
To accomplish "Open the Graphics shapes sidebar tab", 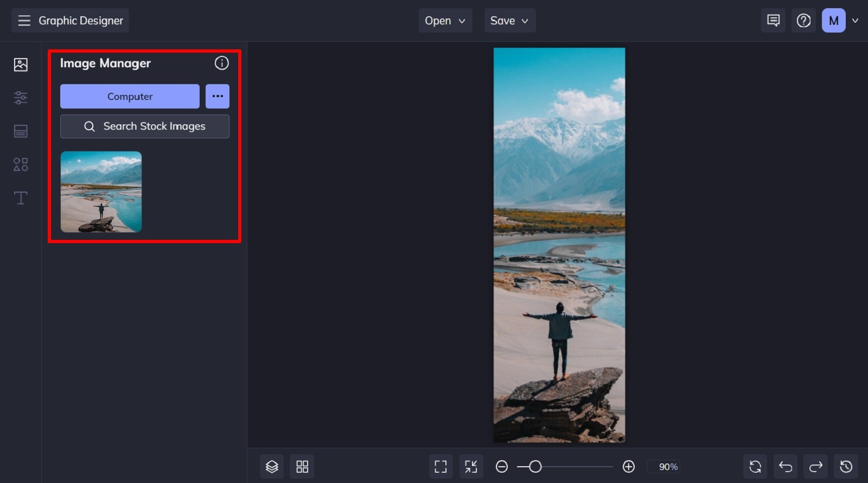I will click(x=21, y=164).
